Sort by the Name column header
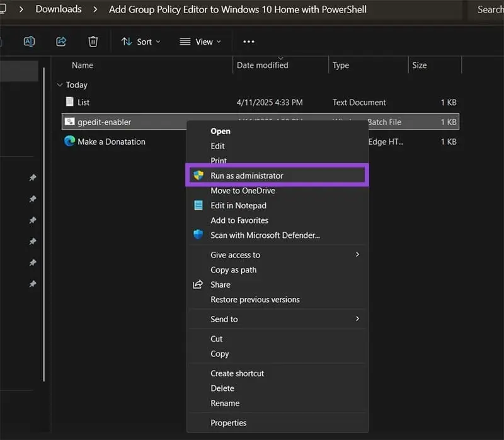Screen dimensions: 504x440 coord(83,65)
